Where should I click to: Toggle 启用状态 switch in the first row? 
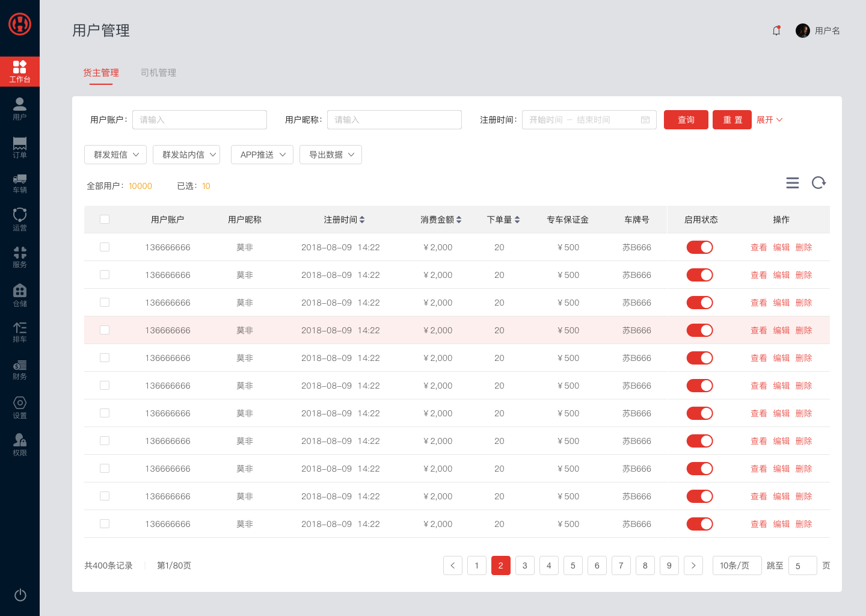[700, 247]
